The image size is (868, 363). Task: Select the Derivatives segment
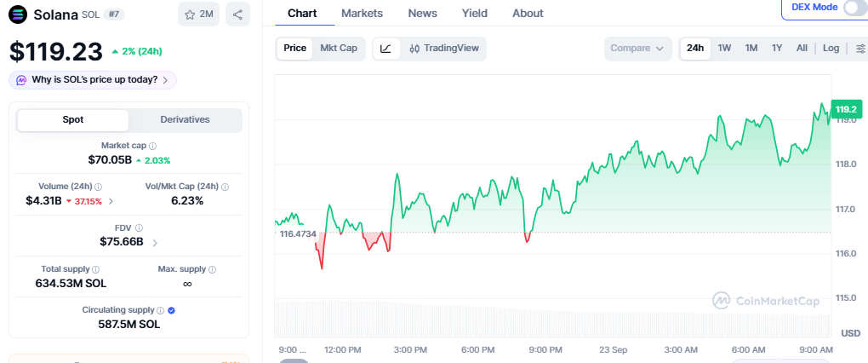click(x=185, y=119)
